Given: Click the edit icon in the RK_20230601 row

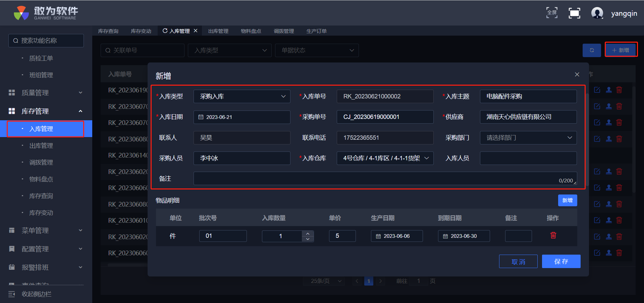Looking at the screenshot, I should [597, 220].
